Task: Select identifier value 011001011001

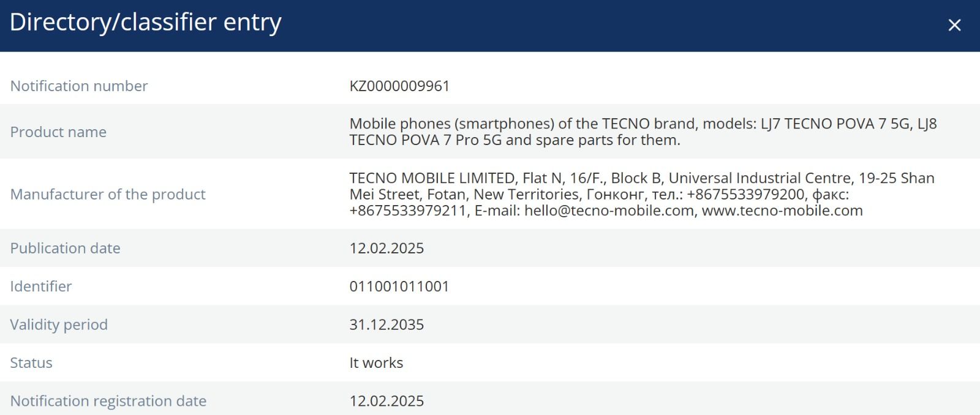Action: pos(399,286)
